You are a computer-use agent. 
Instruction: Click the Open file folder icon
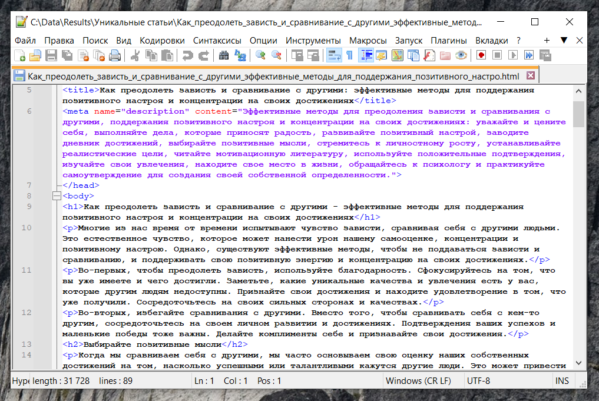point(35,56)
